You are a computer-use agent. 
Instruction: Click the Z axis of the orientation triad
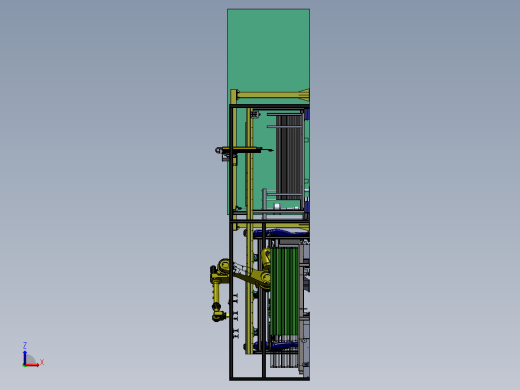(x=25, y=356)
